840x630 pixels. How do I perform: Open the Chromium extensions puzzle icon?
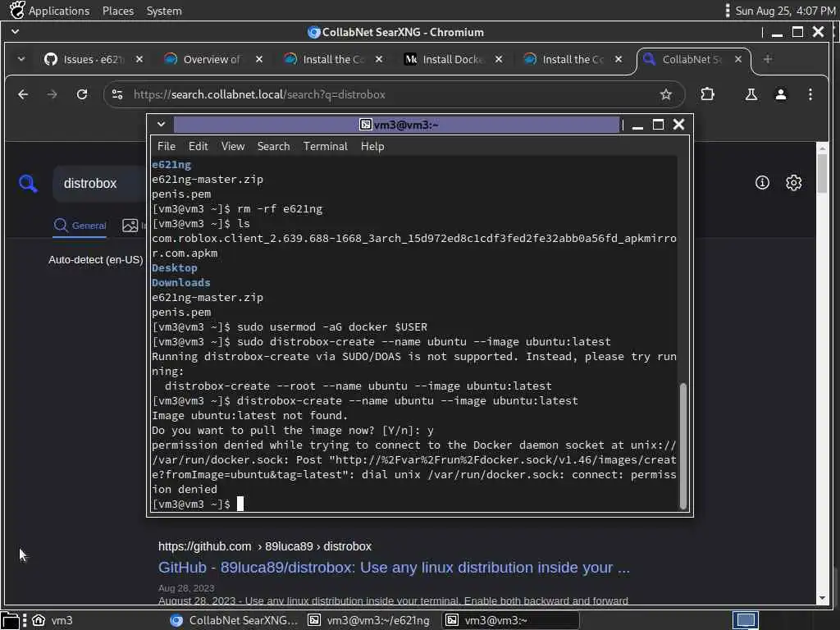tap(708, 95)
